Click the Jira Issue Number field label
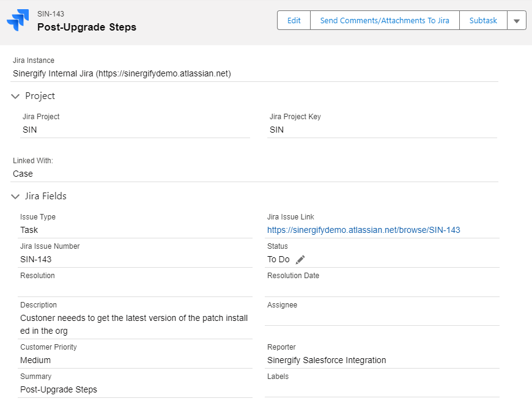Viewport: 532px width, 401px height. [x=50, y=246]
